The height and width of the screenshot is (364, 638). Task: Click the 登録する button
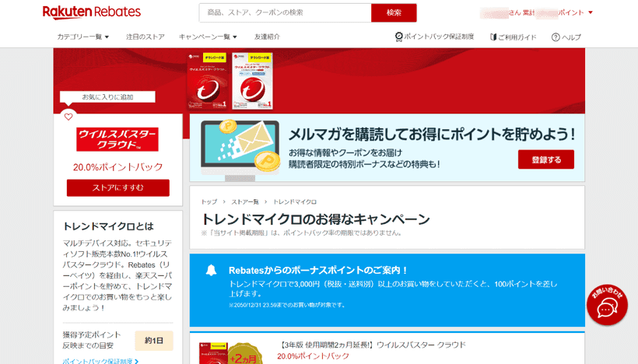click(x=546, y=159)
